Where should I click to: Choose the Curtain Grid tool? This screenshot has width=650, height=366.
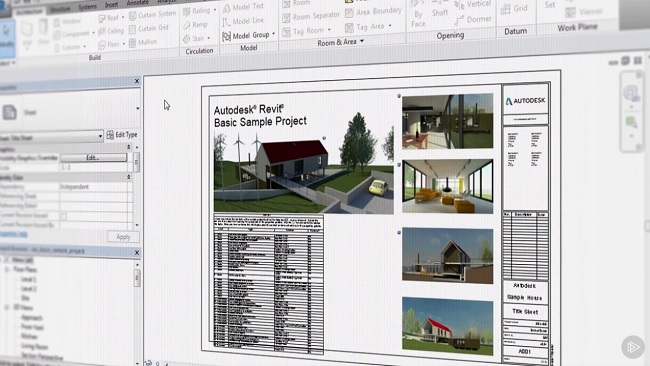(x=149, y=29)
